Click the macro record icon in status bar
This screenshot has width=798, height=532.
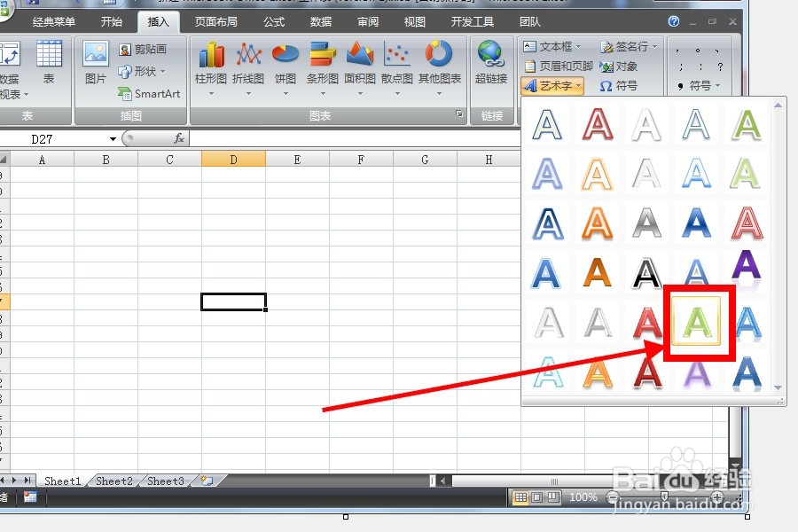[x=30, y=497]
